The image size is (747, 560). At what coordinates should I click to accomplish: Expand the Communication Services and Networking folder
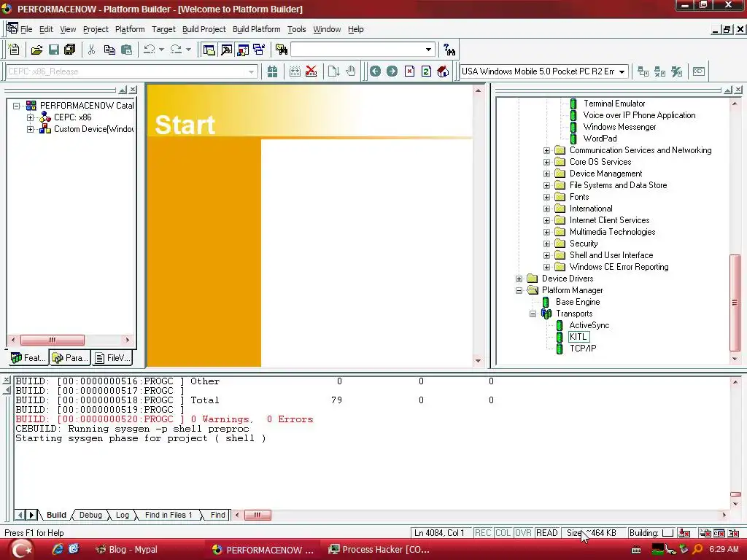(547, 150)
